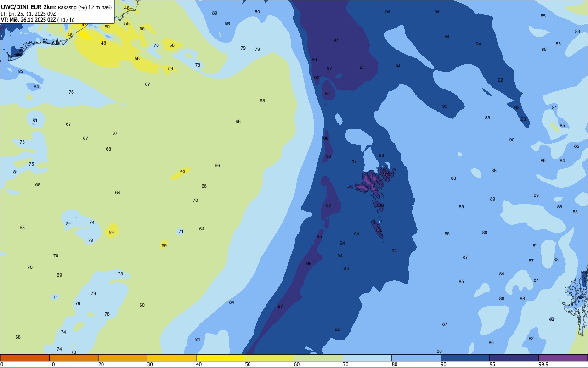Click the humidity value 75 on the map
The height and width of the screenshot is (368, 588).
point(31,164)
